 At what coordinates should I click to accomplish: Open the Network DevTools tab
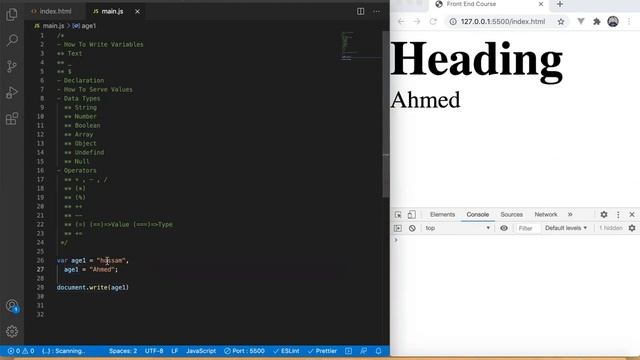546,214
